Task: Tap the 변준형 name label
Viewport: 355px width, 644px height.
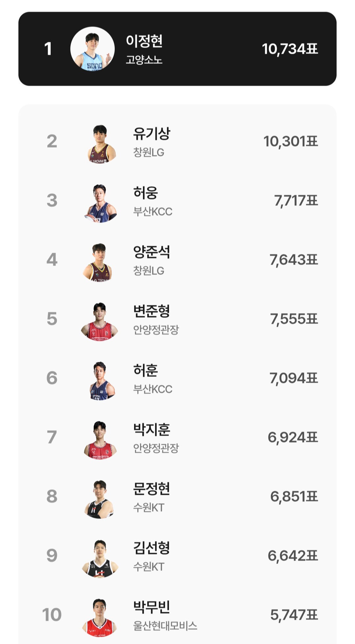Action: (x=151, y=311)
